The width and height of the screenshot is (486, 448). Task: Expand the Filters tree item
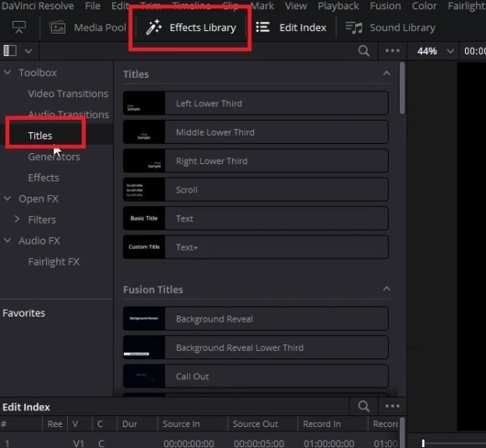[x=17, y=219]
